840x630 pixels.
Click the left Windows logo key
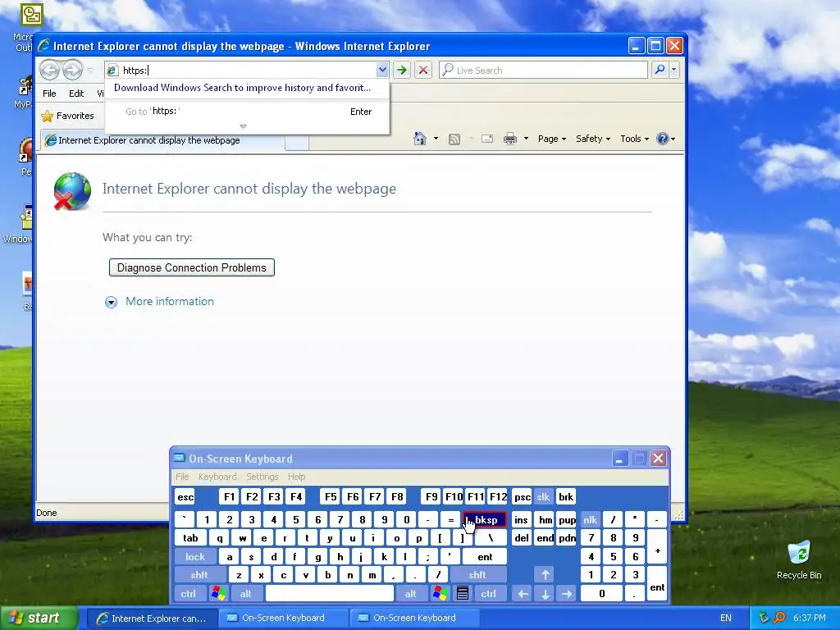tap(218, 594)
